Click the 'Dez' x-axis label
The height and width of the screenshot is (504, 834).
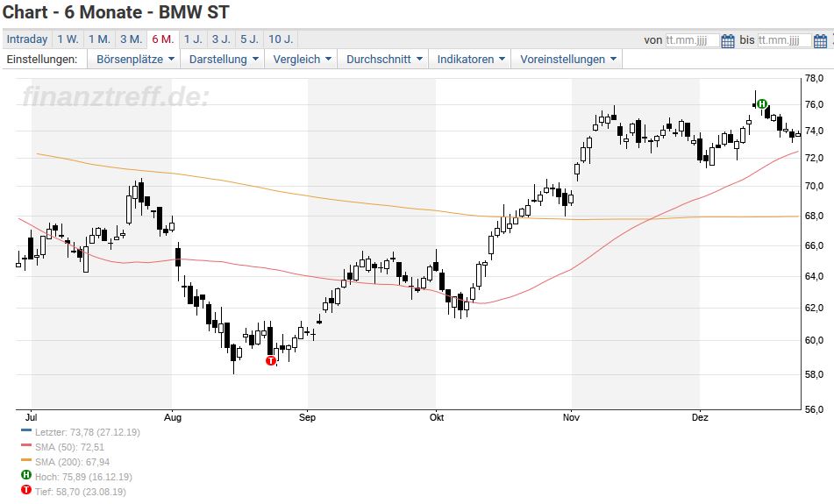pos(700,417)
